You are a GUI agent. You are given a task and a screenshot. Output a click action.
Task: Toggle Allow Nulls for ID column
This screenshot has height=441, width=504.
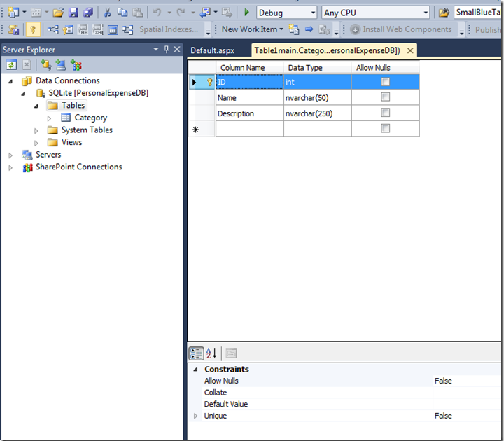[385, 82]
